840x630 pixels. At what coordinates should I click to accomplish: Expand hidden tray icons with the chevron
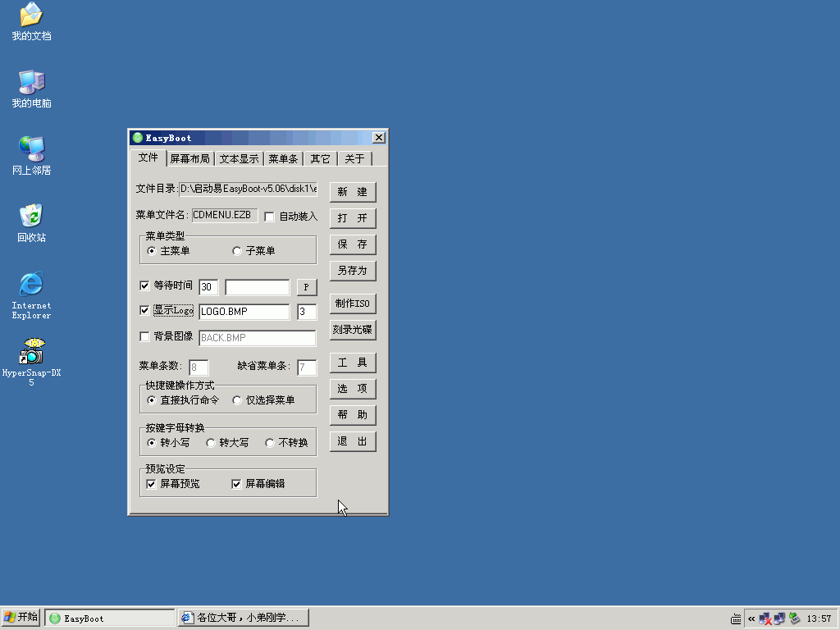point(751,619)
